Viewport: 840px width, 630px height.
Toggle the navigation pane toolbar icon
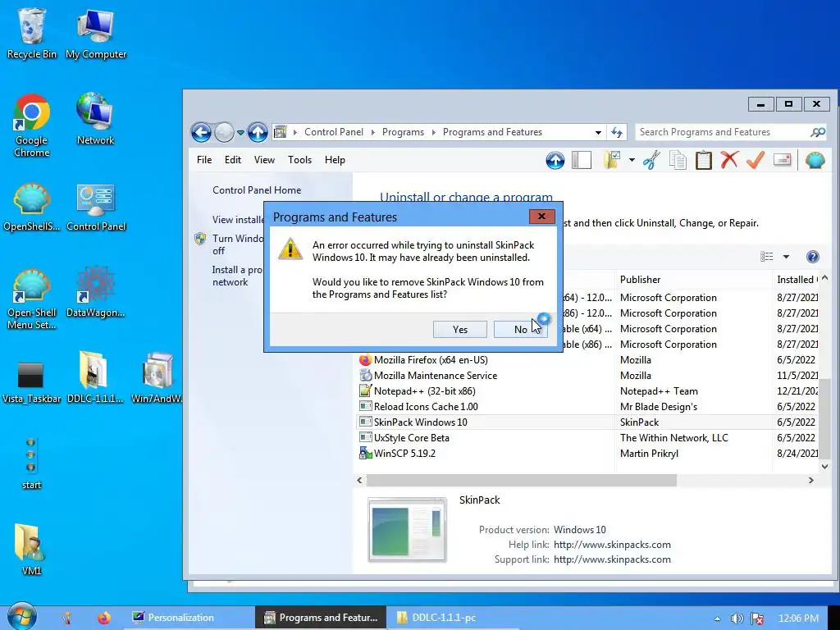tap(582, 160)
